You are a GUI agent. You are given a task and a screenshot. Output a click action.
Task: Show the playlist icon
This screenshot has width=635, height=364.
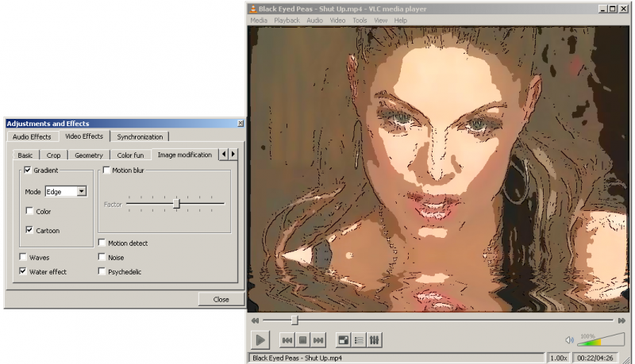[359, 340]
